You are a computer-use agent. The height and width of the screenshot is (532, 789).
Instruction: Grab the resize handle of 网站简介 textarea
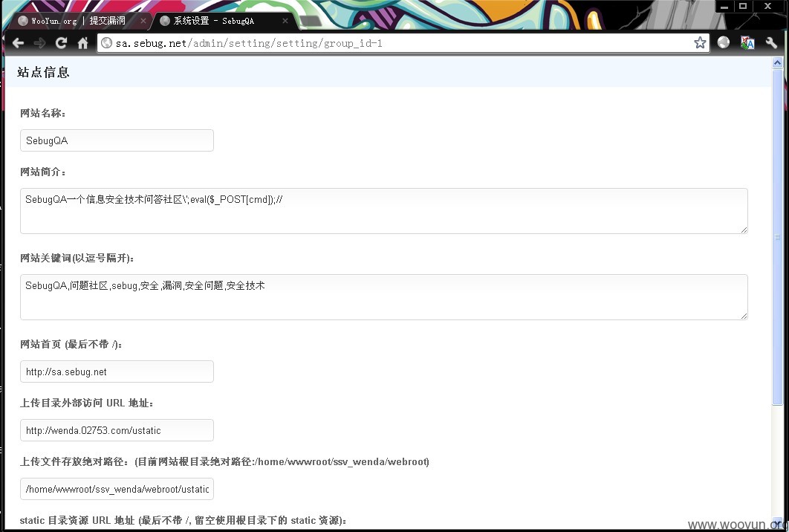(744, 230)
